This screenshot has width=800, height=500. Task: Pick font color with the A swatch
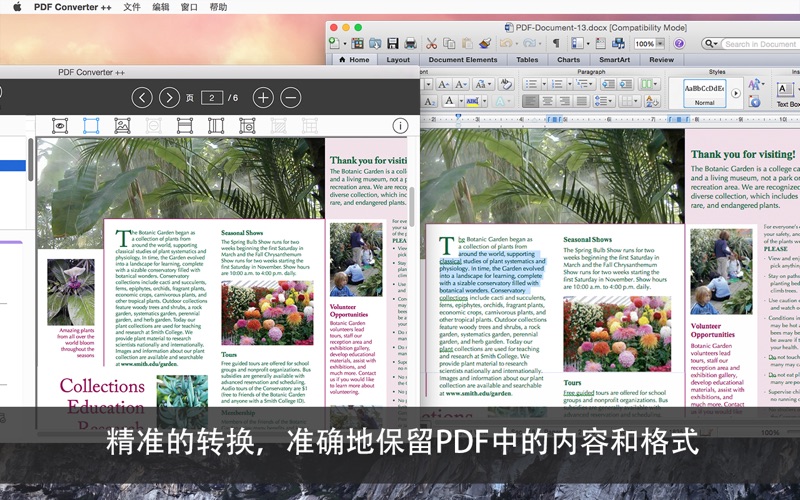[449, 101]
